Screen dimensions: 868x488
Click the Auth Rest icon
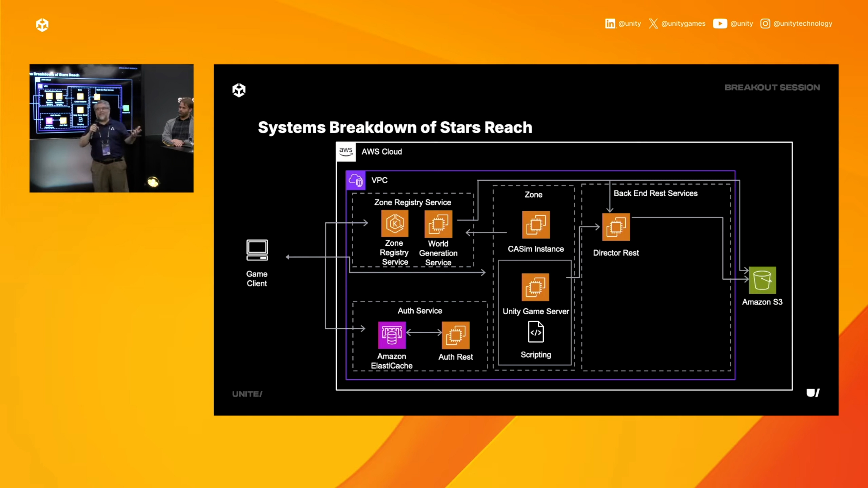coord(455,335)
